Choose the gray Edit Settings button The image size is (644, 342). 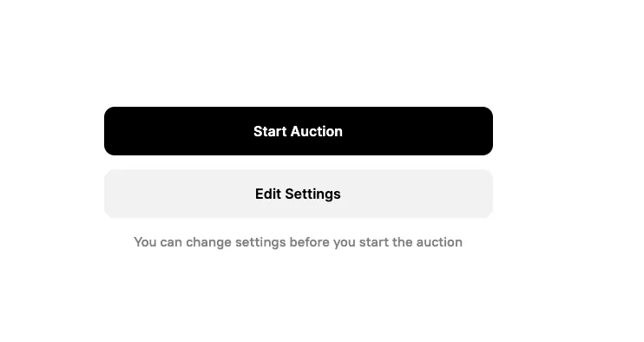(x=299, y=194)
